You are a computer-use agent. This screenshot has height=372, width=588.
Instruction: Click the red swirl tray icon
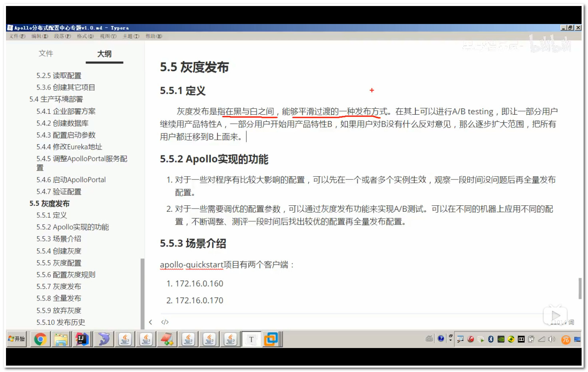click(471, 339)
